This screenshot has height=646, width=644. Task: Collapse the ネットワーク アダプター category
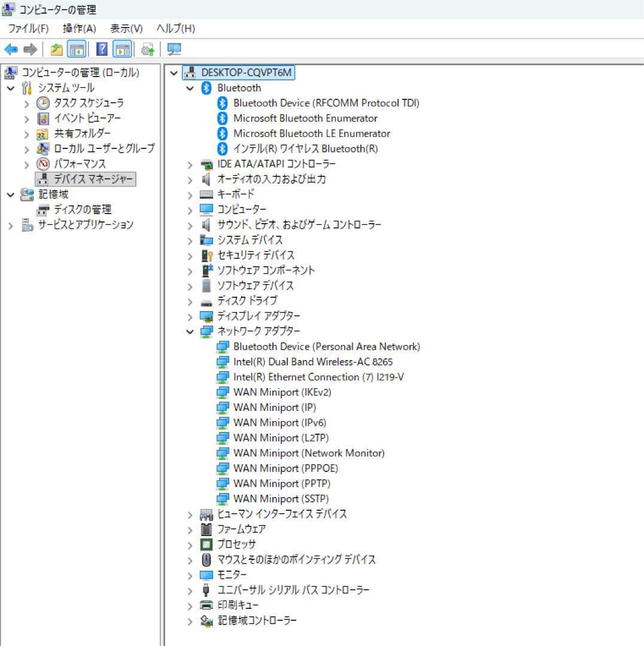click(x=191, y=331)
